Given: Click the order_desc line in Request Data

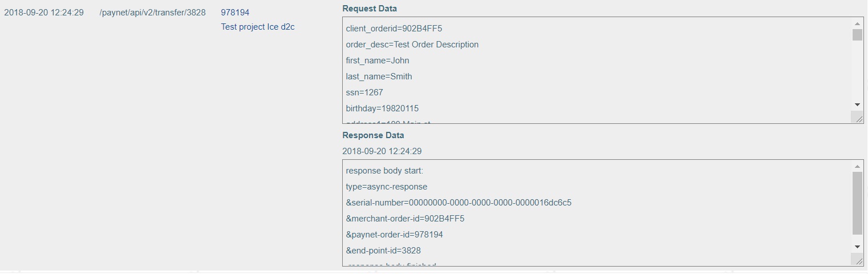Looking at the screenshot, I should pos(412,45).
